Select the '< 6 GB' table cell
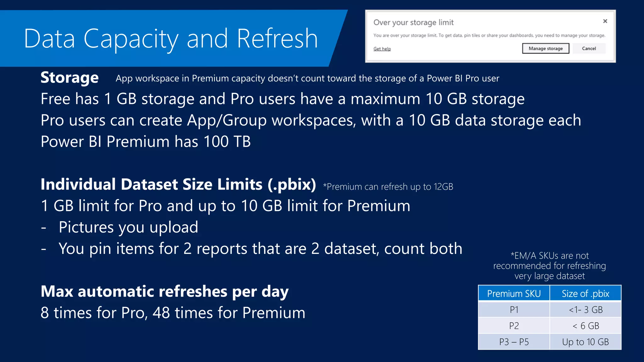This screenshot has width=644, height=362. coord(586,326)
